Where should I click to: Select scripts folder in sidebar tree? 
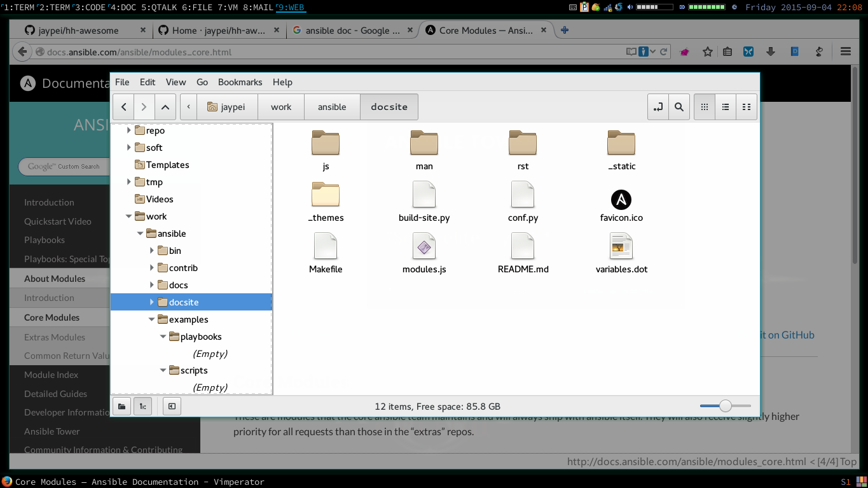tap(194, 370)
